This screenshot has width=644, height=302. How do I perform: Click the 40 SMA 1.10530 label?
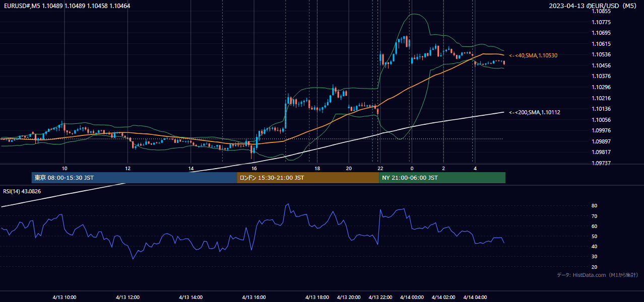533,55
